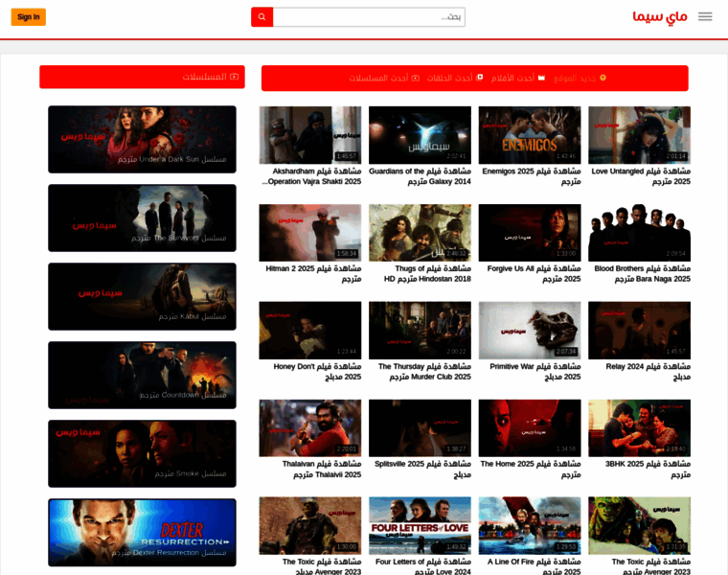Image resolution: width=728 pixels, height=575 pixels.
Task: Click the TV icon next to أحدث المسلسلات
Action: [x=416, y=78]
